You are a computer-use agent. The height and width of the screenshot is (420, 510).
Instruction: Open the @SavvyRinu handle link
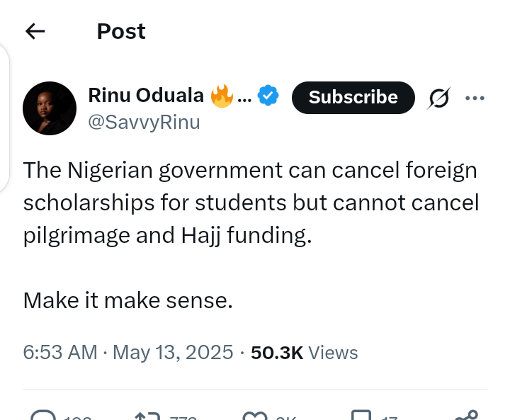[144, 122]
